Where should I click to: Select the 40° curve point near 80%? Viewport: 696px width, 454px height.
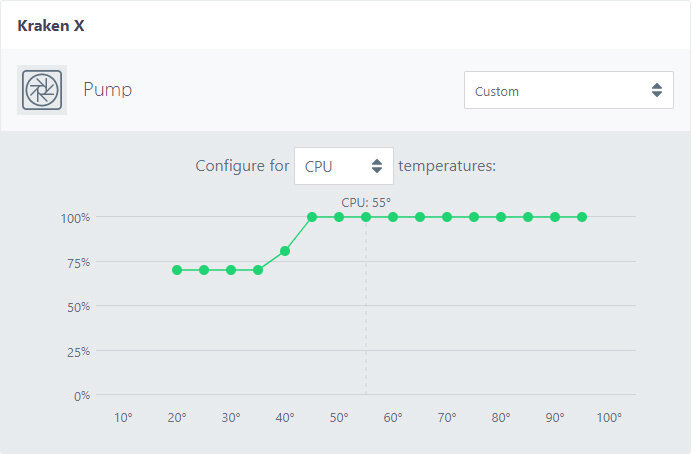click(x=285, y=251)
